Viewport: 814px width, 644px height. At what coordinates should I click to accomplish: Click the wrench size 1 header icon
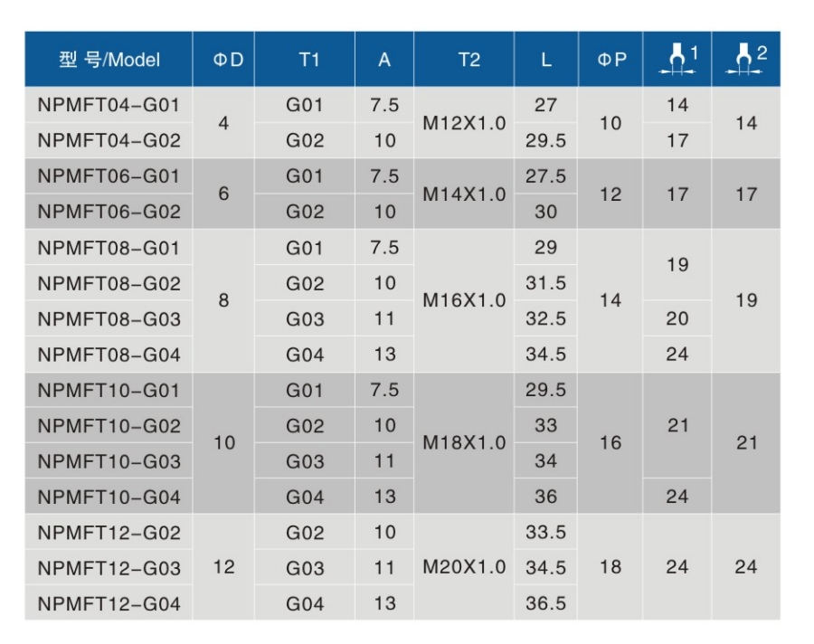(x=677, y=60)
